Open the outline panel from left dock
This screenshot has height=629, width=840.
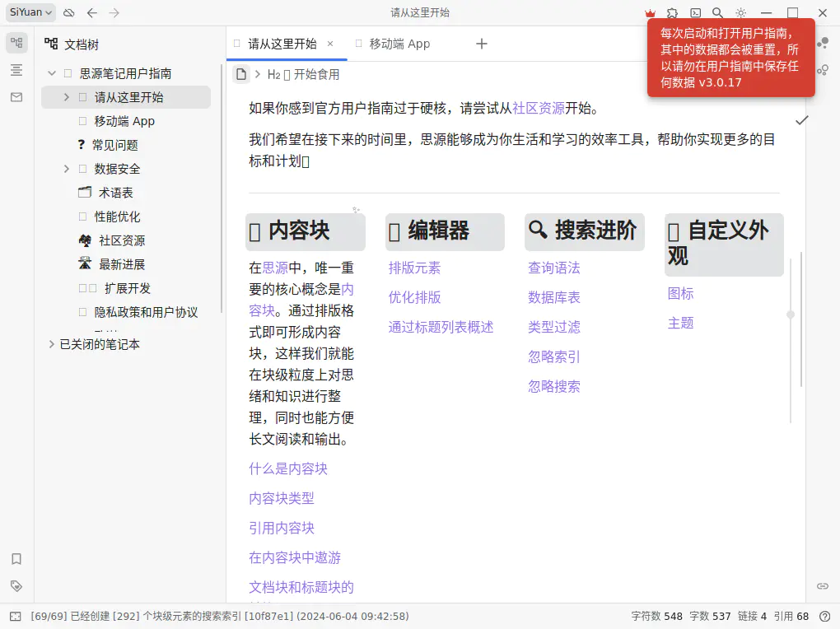click(16, 70)
